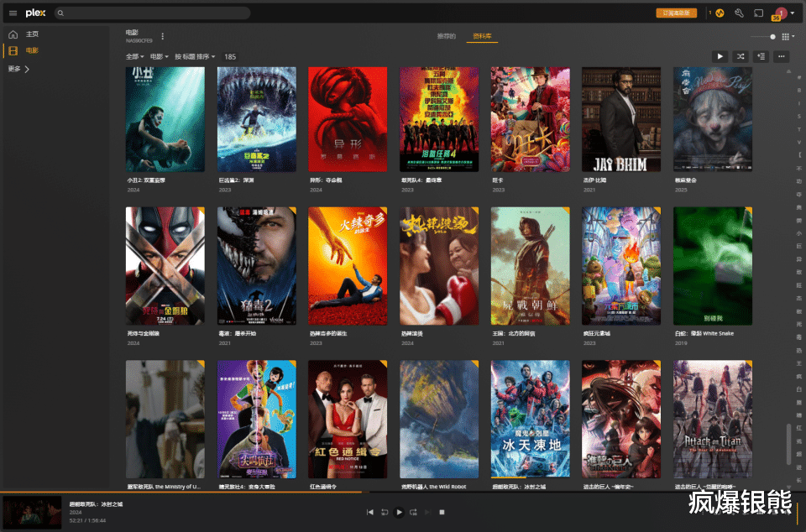Open the red Alien poster

click(x=348, y=119)
